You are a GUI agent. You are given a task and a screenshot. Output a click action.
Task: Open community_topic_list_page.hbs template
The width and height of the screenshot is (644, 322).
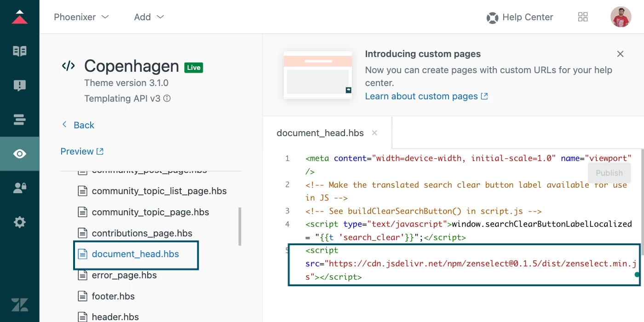159,191
